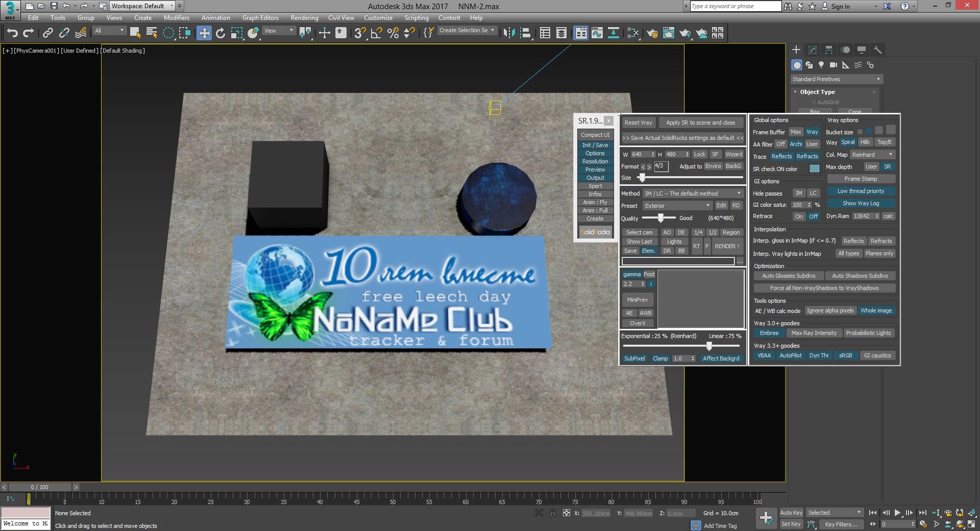Activate Bind to Space Warp tool
980x531 pixels.
point(81,33)
